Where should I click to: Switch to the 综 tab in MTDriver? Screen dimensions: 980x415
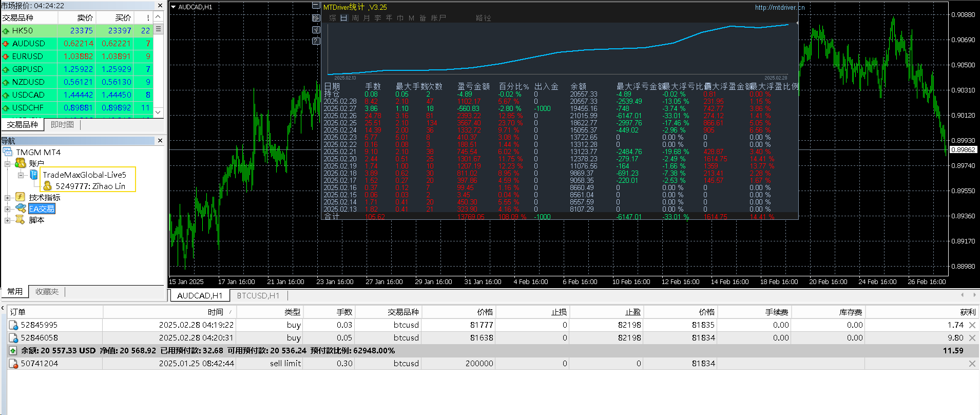click(x=333, y=18)
